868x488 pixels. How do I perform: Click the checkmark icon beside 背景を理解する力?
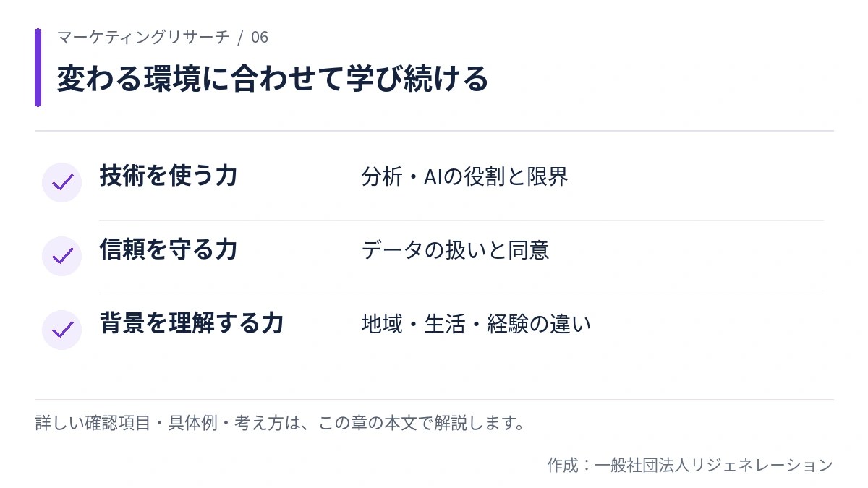(61, 330)
